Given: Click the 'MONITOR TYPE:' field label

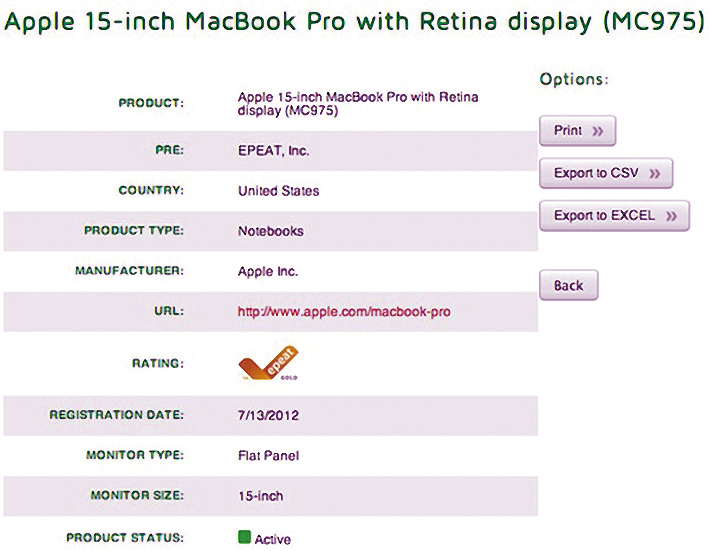Looking at the screenshot, I should pyautogui.click(x=135, y=455).
